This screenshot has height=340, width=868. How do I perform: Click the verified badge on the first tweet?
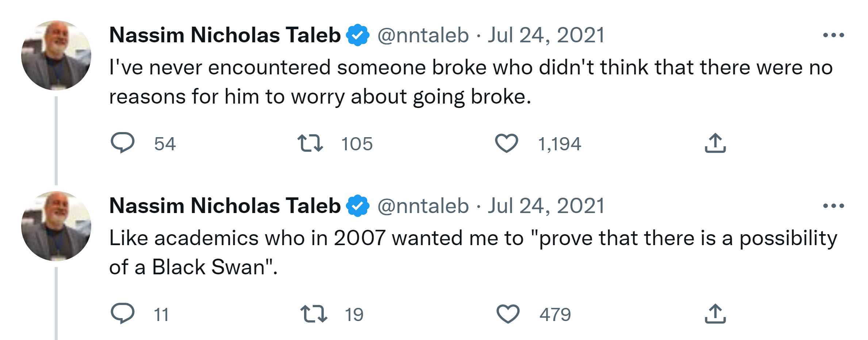358,35
